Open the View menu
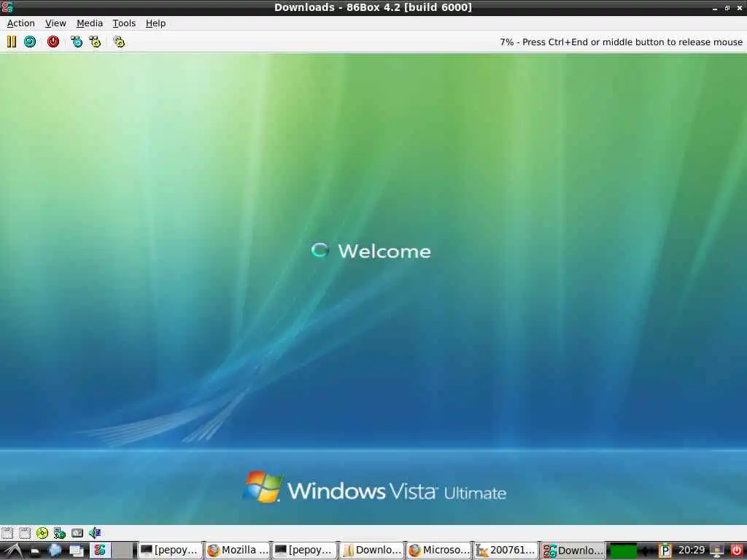 (55, 23)
